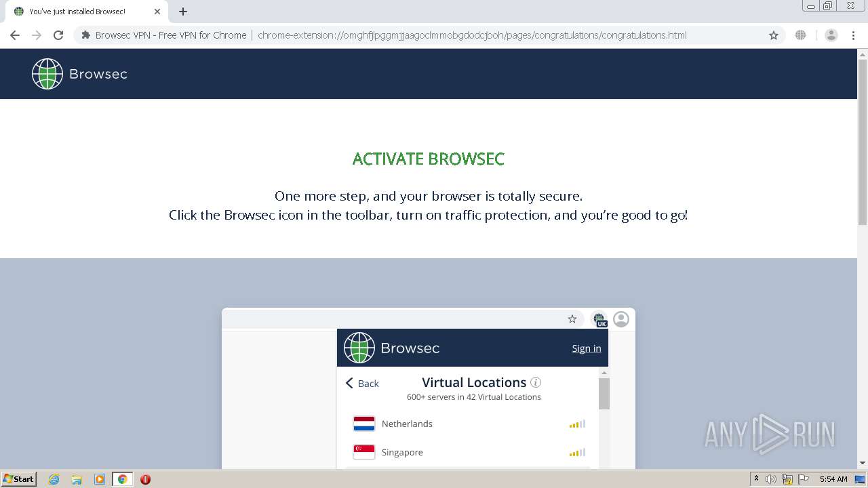Image resolution: width=868 pixels, height=488 pixels.
Task: Open Chrome's three-dot menu
Action: (853, 35)
